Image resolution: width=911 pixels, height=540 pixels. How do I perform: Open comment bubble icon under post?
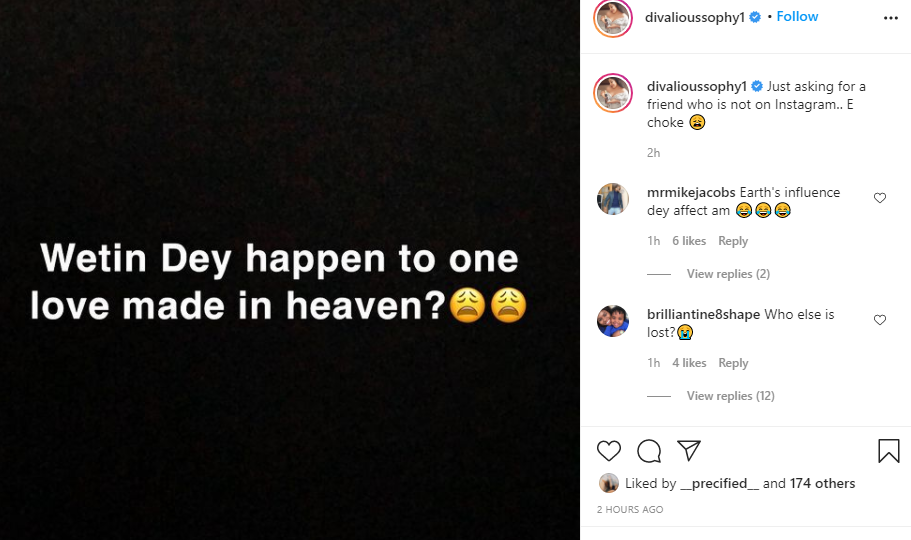(649, 451)
